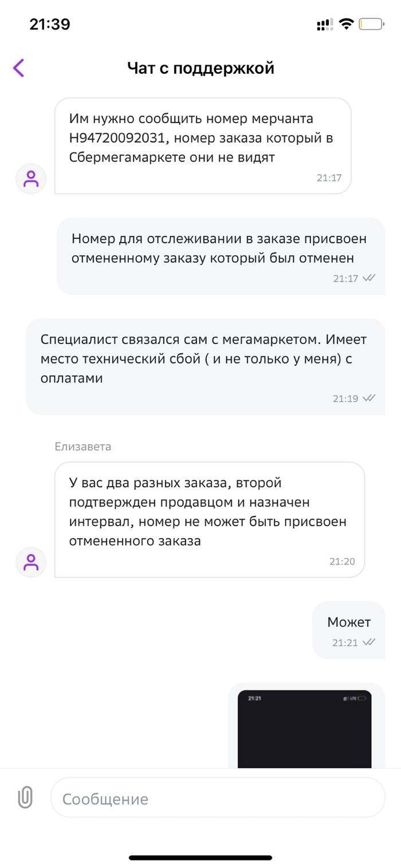Tap the paperclip attachment icon
This screenshot has width=401, height=868.
[25, 798]
